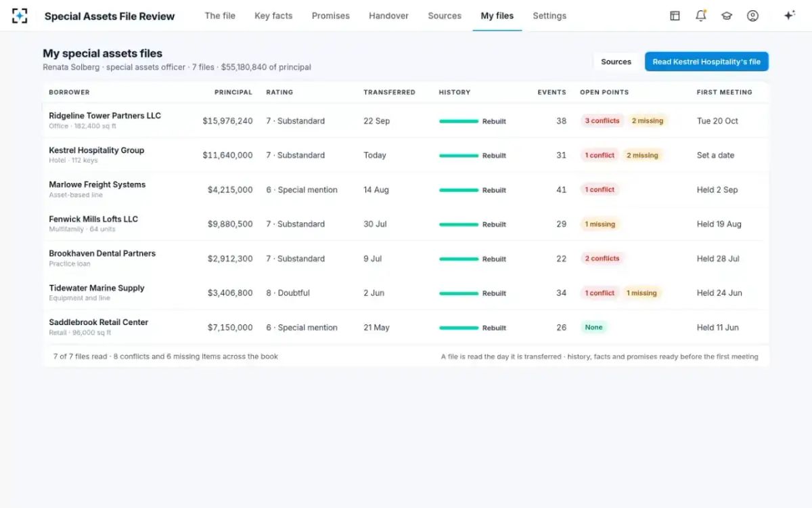The image size is (812, 508).
Task: Click Marlowe's 6 · Special mention rating
Action: point(302,190)
